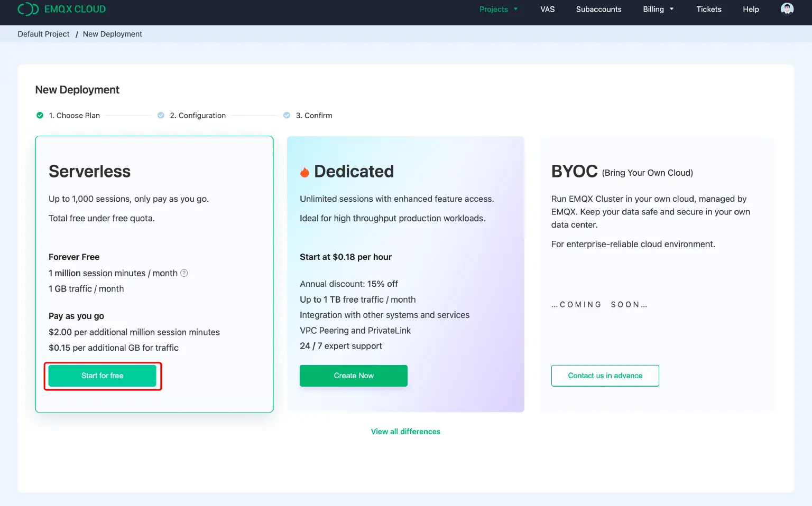Click the Start for free button
Viewport: 812px width, 506px height.
pyautogui.click(x=102, y=376)
